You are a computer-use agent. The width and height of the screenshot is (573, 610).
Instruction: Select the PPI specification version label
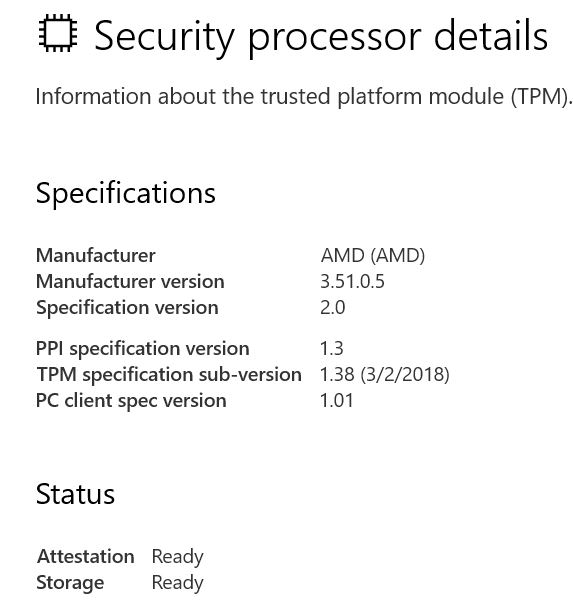coord(143,349)
